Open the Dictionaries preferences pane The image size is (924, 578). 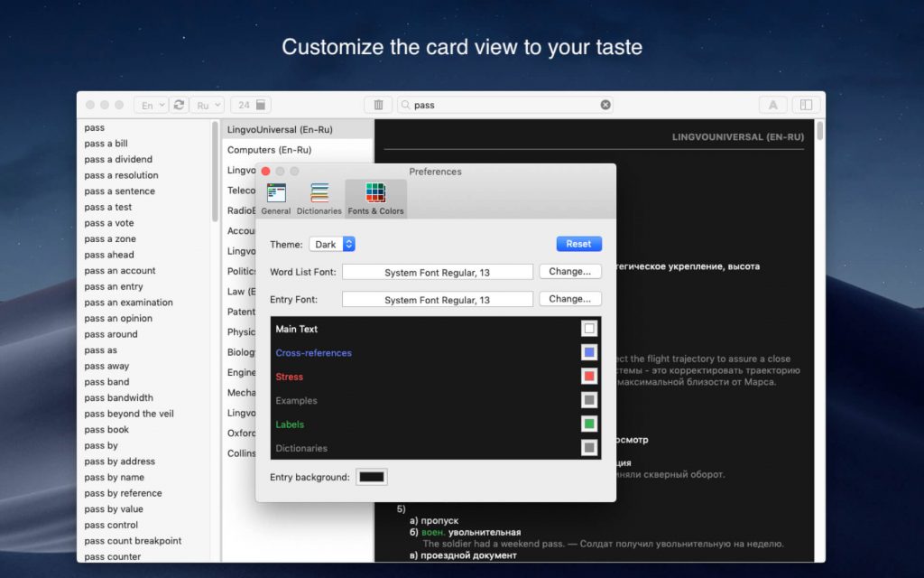pos(319,199)
